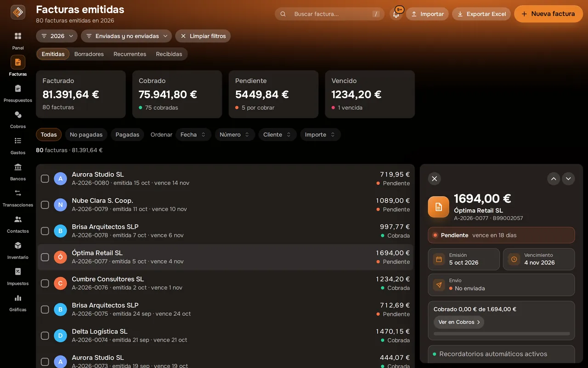
Task: Select checkbox for Nube Clara S. Coop.
Action: click(45, 205)
